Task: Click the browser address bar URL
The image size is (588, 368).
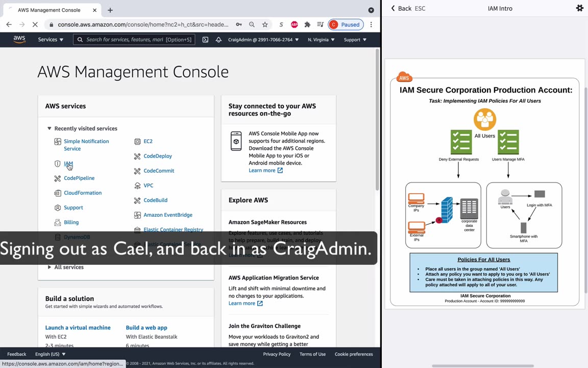Action: [x=143, y=25]
